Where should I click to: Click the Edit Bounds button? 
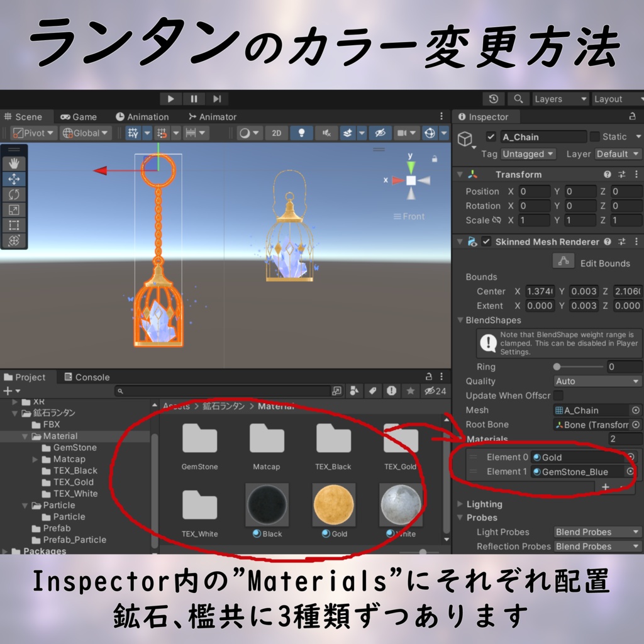click(563, 261)
